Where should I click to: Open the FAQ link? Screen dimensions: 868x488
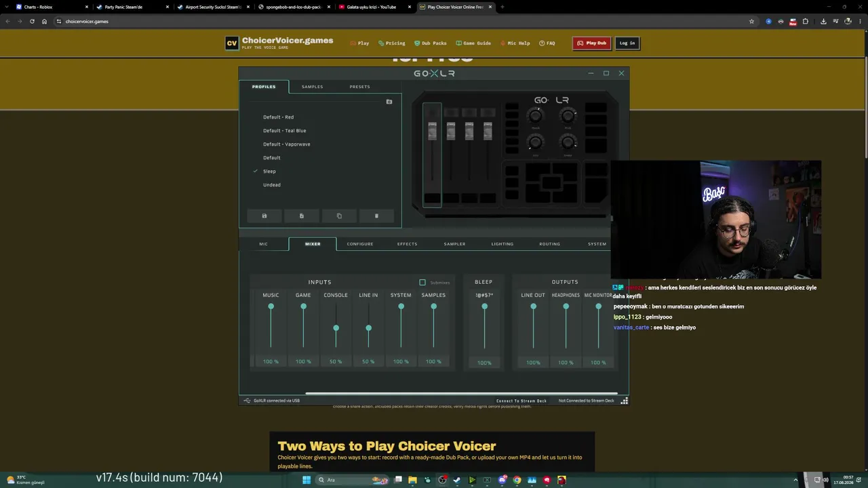[x=547, y=43]
